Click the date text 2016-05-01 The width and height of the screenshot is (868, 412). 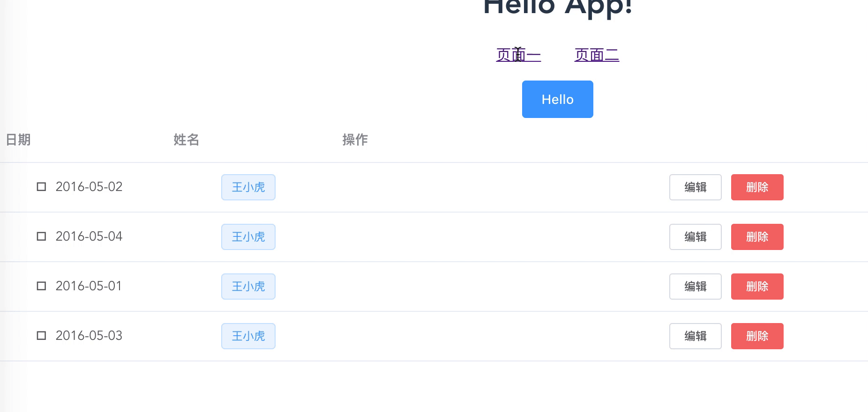pyautogui.click(x=89, y=286)
